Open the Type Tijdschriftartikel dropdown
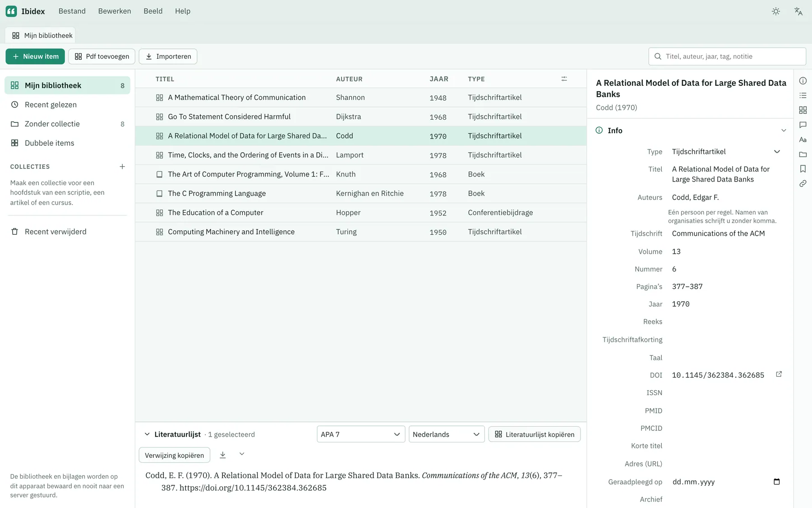 (x=726, y=152)
